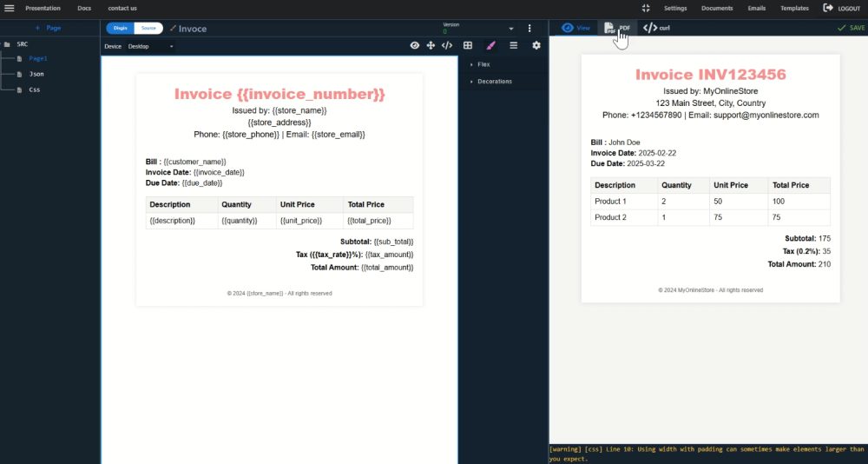Open the PDF preview tab

[617, 28]
